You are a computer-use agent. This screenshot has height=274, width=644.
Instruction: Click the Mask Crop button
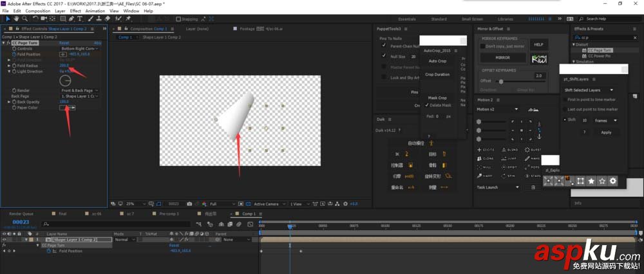tap(437, 98)
